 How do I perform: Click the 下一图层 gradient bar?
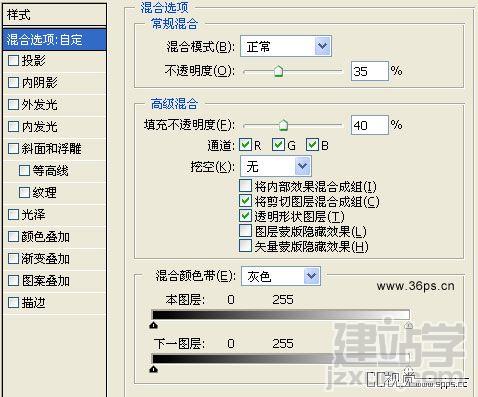pos(281,359)
